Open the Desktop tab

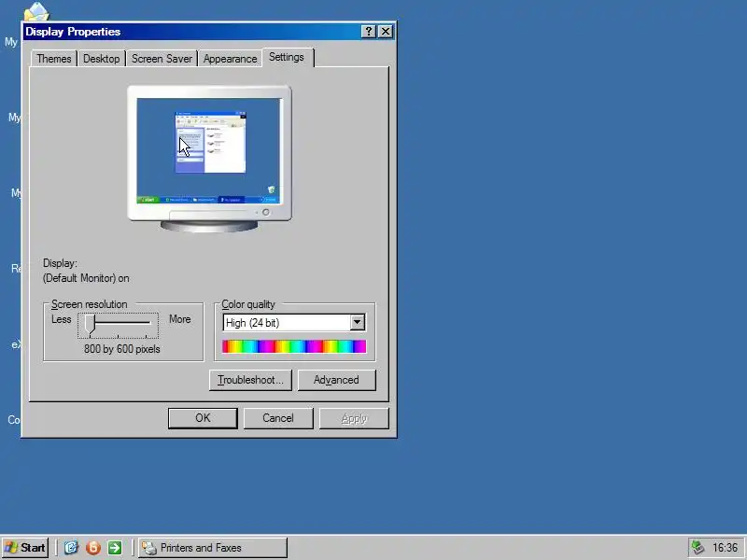(102, 59)
